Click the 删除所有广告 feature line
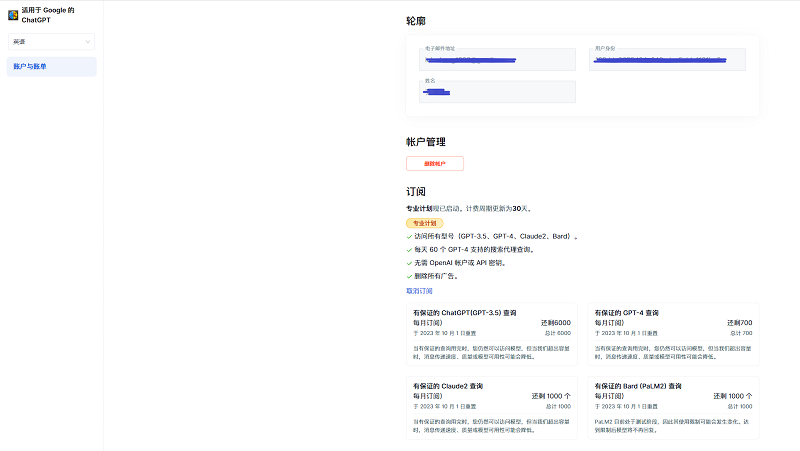 point(437,277)
